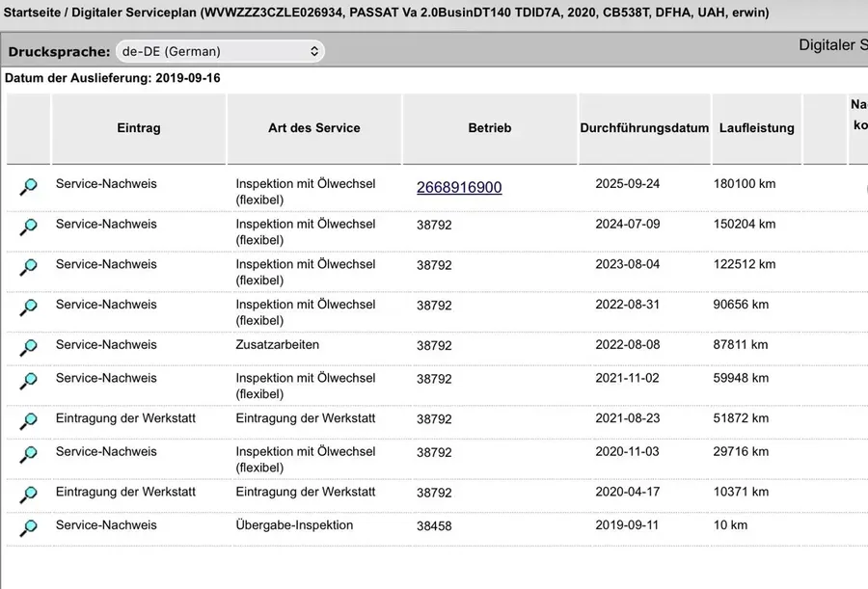Viewport: 868px width, 589px height.
Task: Open magnifier for the 51872 km Werkstatt entry
Action: pos(28,421)
